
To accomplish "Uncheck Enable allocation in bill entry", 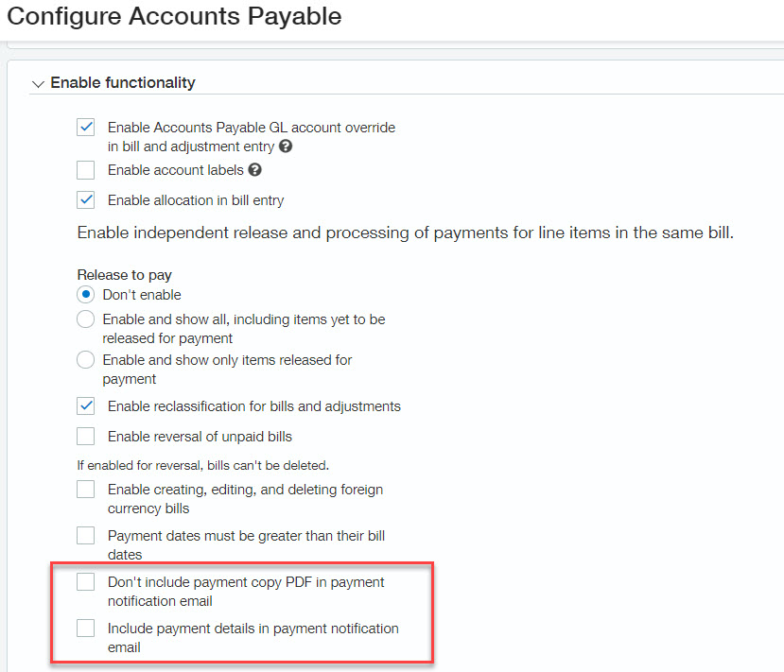I will tap(86, 199).
